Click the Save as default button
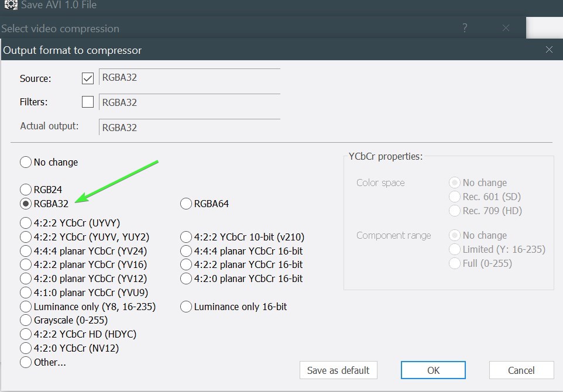The width and height of the screenshot is (563, 392). click(x=338, y=370)
